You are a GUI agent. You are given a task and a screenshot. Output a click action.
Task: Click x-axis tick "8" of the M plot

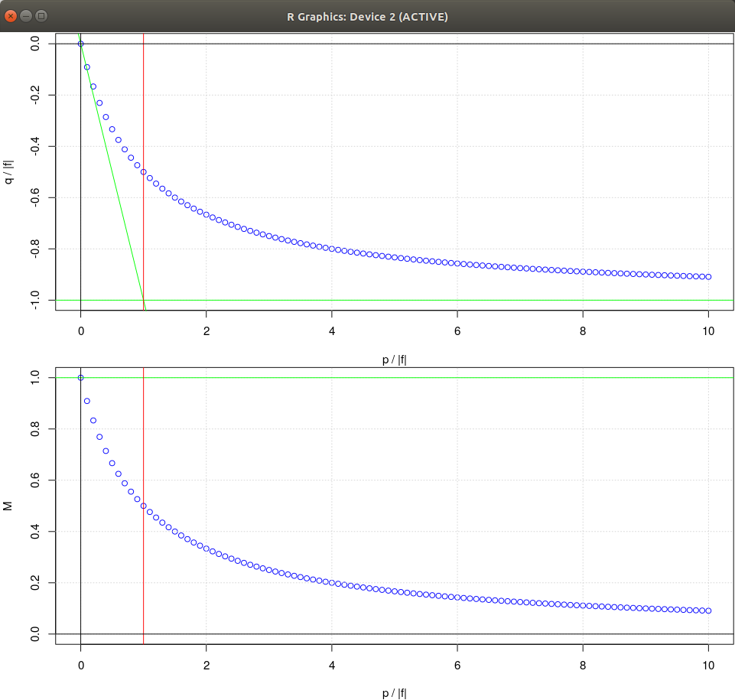[583, 665]
